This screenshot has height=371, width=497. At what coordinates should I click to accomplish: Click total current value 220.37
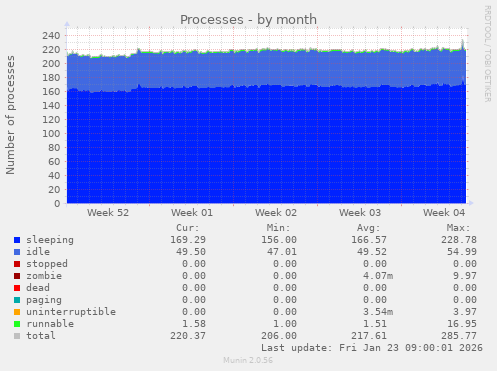pyautogui.click(x=188, y=336)
